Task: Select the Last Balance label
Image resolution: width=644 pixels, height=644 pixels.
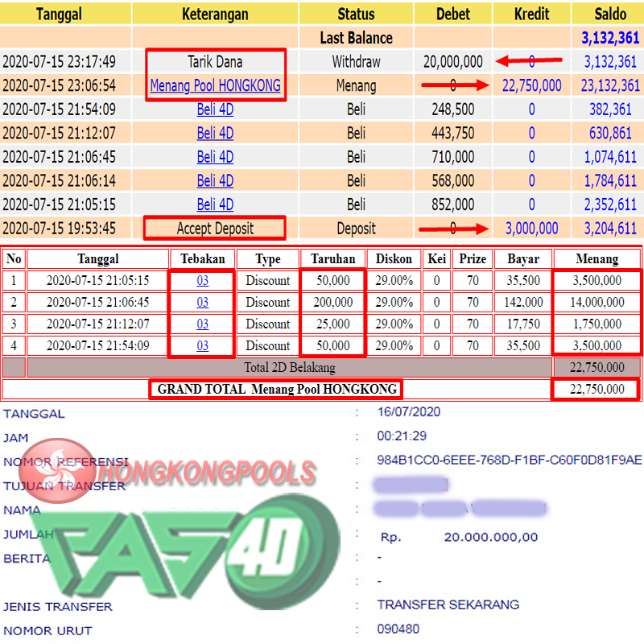Action: [356, 38]
